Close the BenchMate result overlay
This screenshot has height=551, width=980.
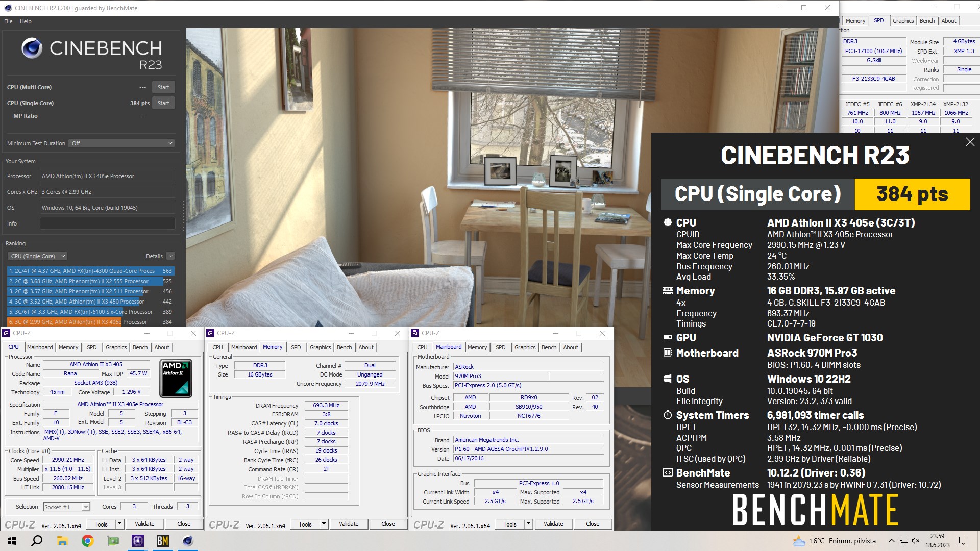point(970,142)
